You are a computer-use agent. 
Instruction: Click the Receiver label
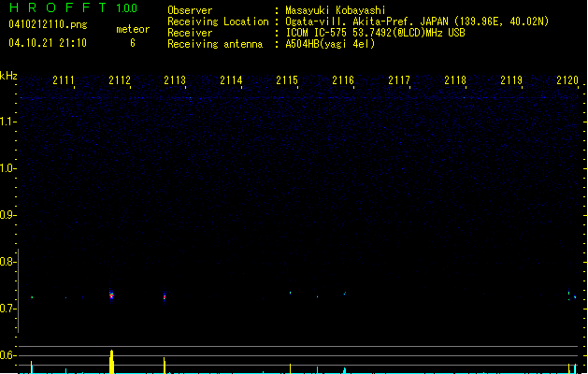[x=190, y=33]
